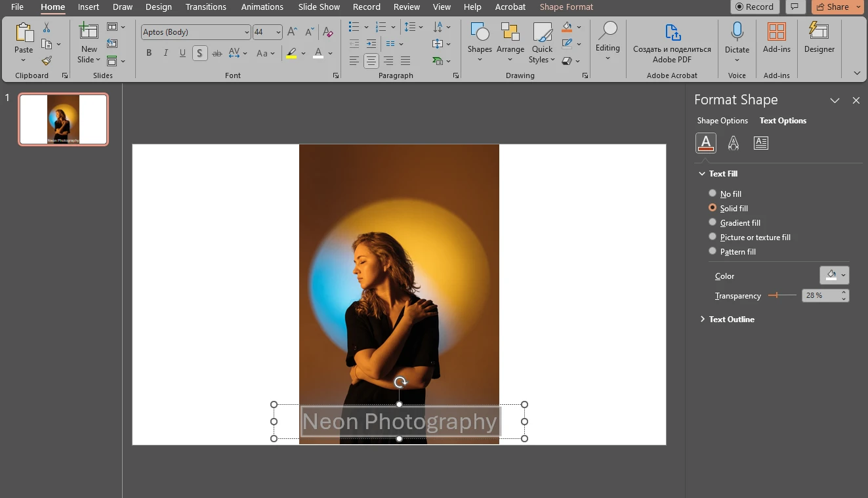The image size is (868, 498).
Task: Select the No fill radio button
Action: click(713, 193)
